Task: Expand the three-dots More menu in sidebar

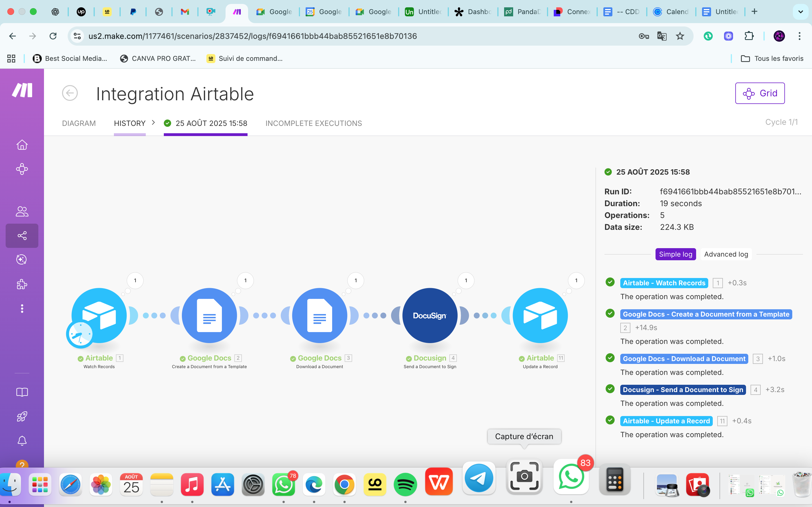Action: pyautogui.click(x=22, y=308)
